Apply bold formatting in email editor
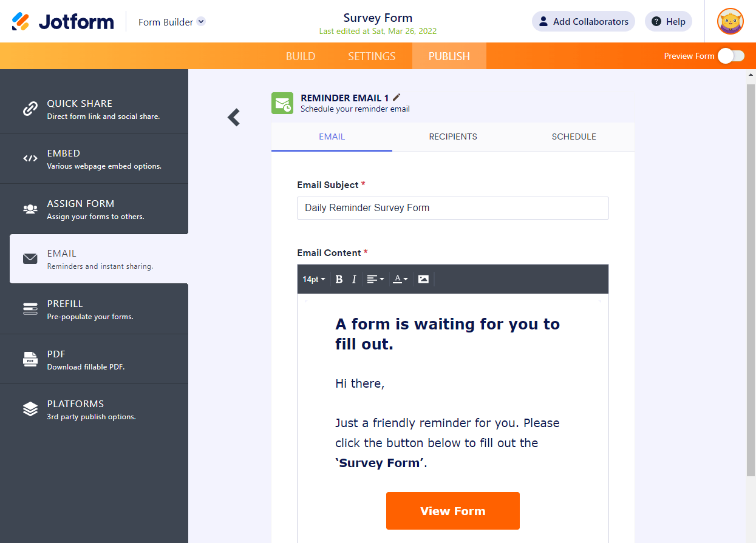 click(339, 279)
